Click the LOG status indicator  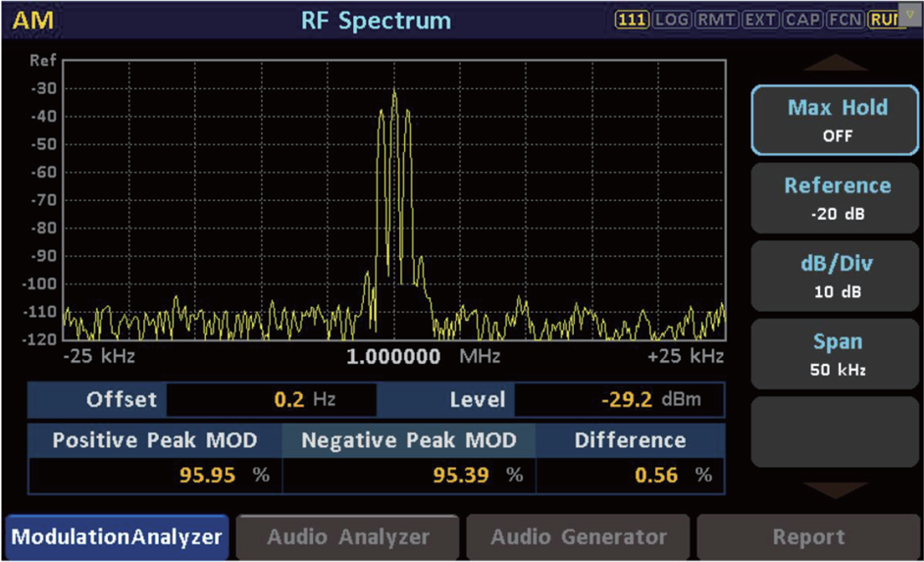672,20
